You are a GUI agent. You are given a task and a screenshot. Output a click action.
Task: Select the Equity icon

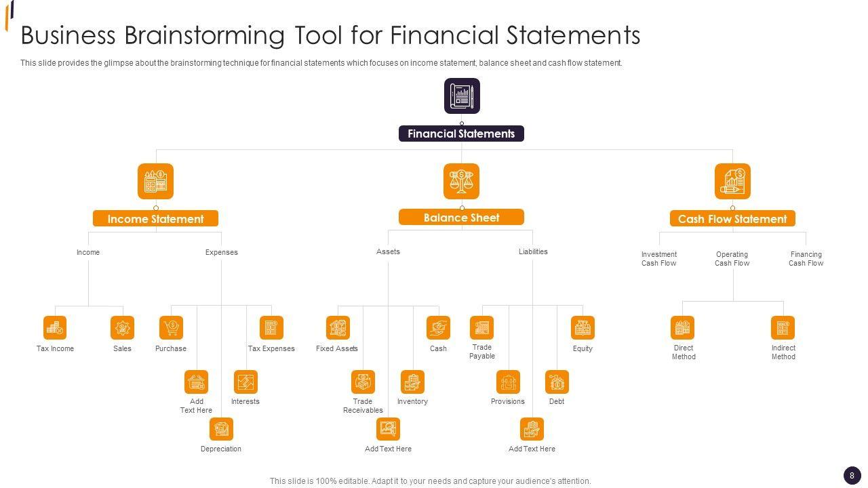(x=583, y=328)
